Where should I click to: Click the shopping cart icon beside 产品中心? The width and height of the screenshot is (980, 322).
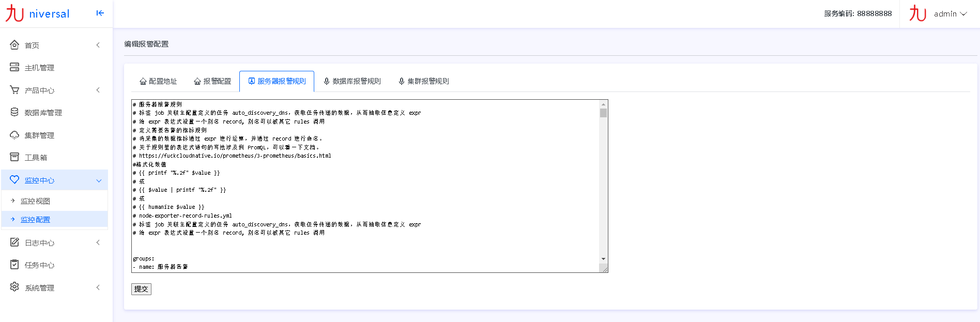(x=14, y=90)
